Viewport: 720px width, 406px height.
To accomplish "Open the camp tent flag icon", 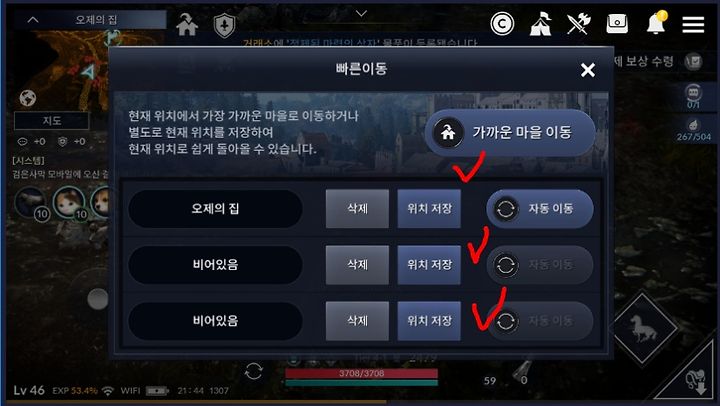I will [x=540, y=24].
